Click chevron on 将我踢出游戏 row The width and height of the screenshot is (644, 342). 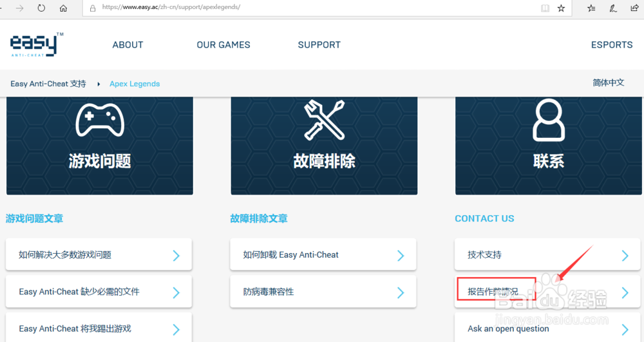click(176, 329)
